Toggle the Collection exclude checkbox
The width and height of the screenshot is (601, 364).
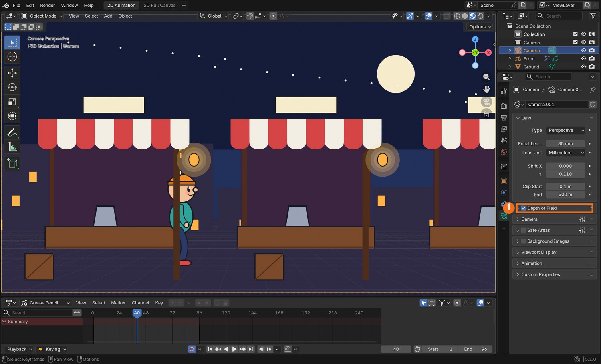[575, 34]
